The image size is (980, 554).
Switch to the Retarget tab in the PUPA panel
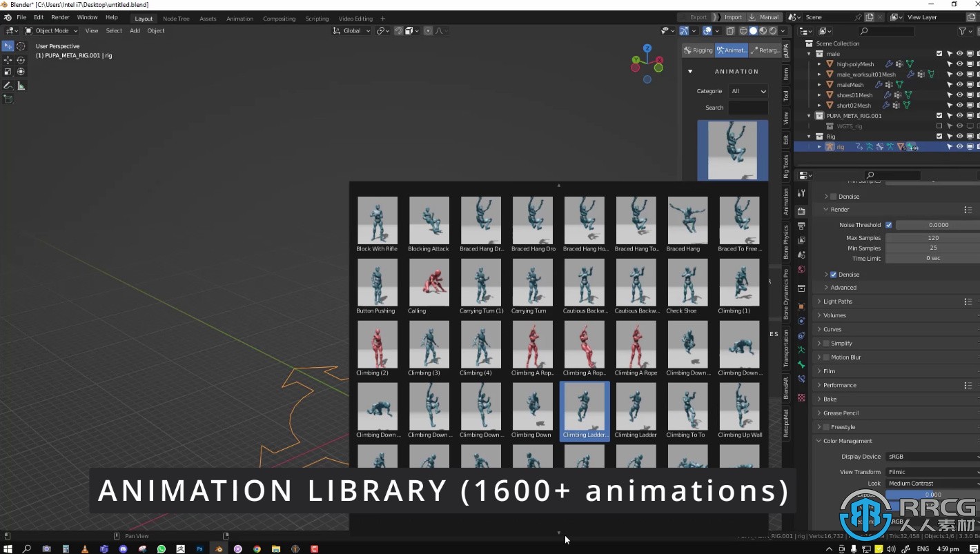(x=765, y=50)
